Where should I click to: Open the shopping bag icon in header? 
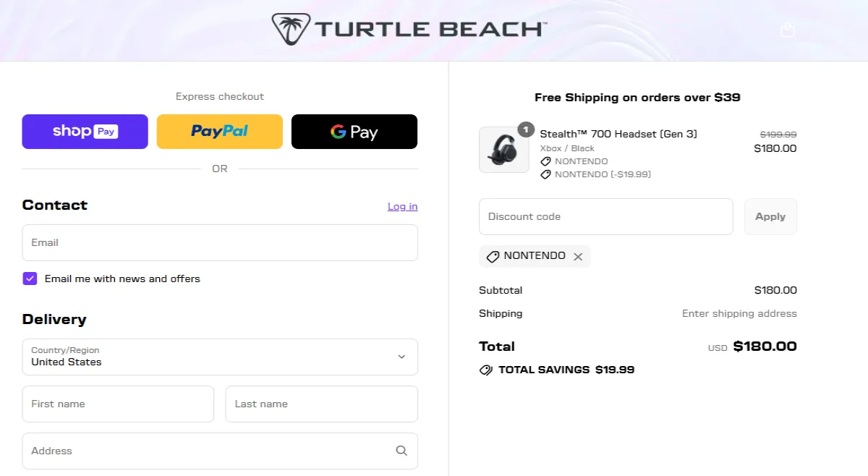coord(788,30)
